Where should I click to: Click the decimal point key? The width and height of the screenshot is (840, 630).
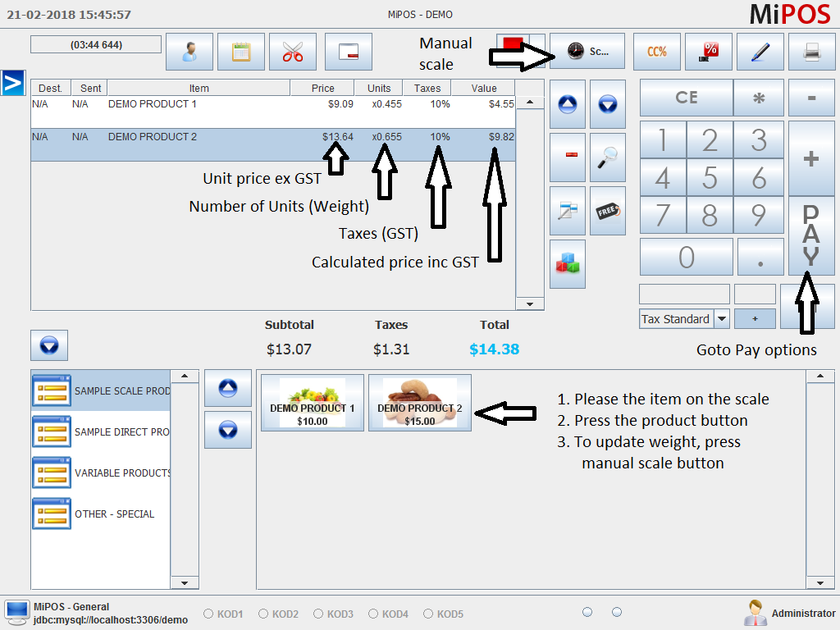(x=760, y=257)
